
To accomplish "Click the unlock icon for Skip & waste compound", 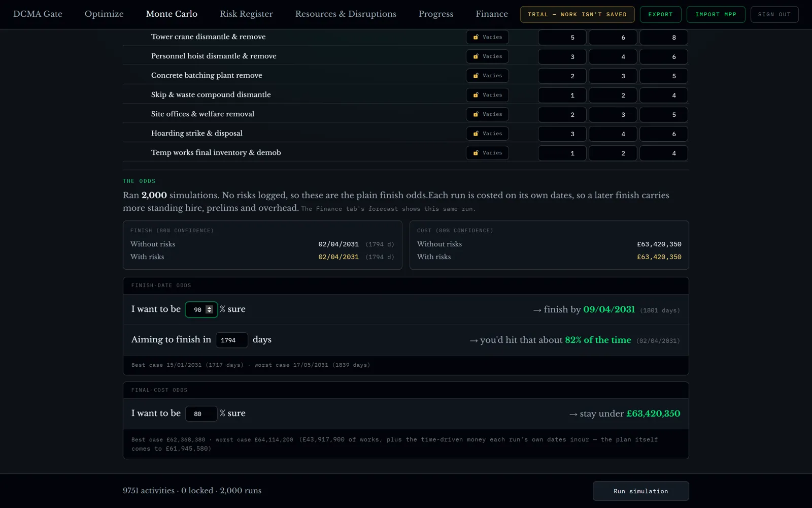I will point(476,95).
